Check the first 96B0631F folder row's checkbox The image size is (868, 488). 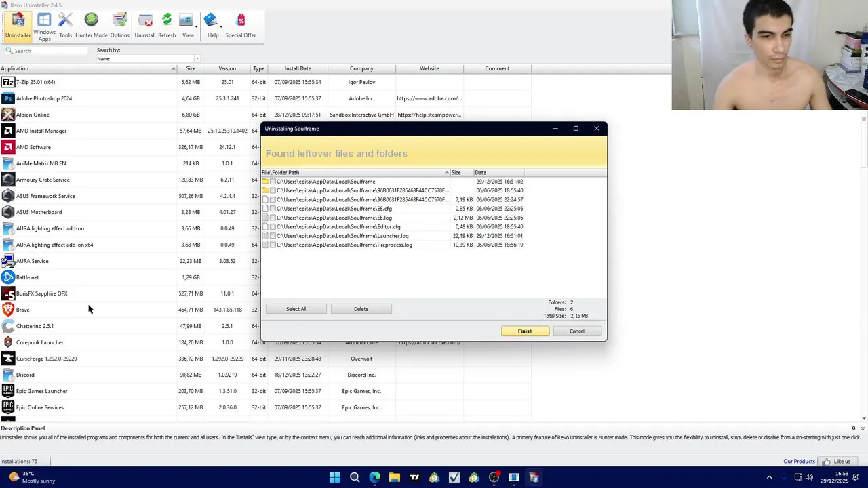[x=273, y=190]
